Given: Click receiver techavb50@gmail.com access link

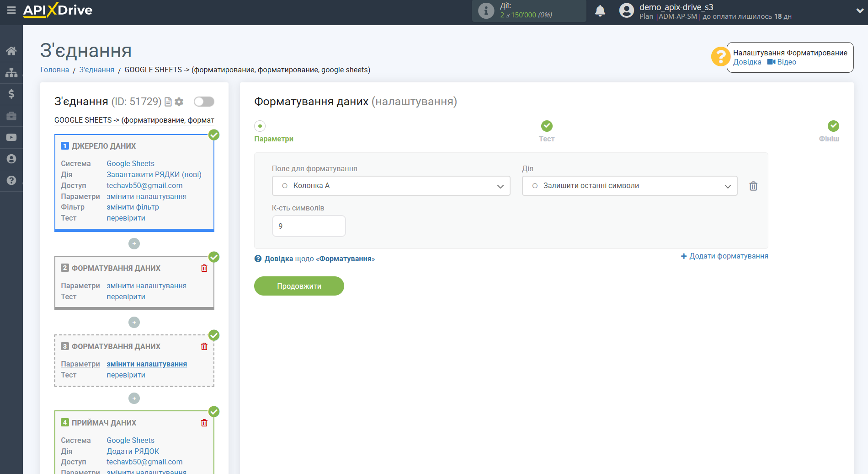Looking at the screenshot, I should [x=144, y=462].
